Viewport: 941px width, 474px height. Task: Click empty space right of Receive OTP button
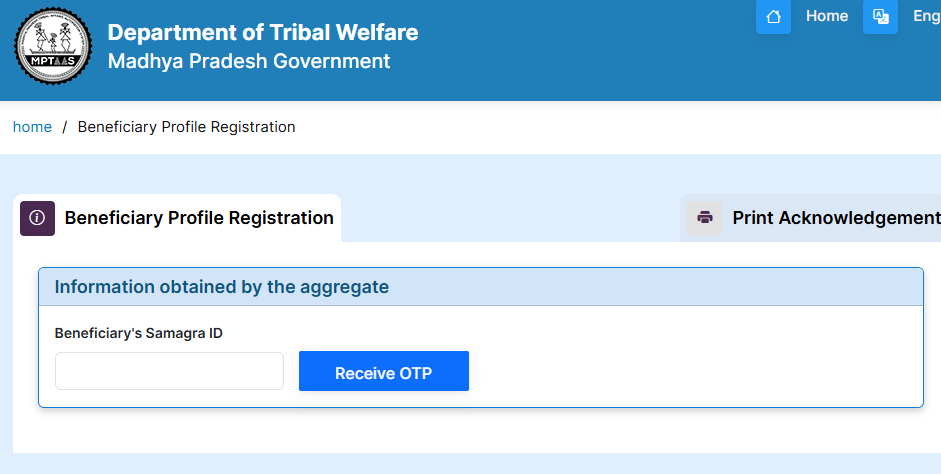point(690,371)
